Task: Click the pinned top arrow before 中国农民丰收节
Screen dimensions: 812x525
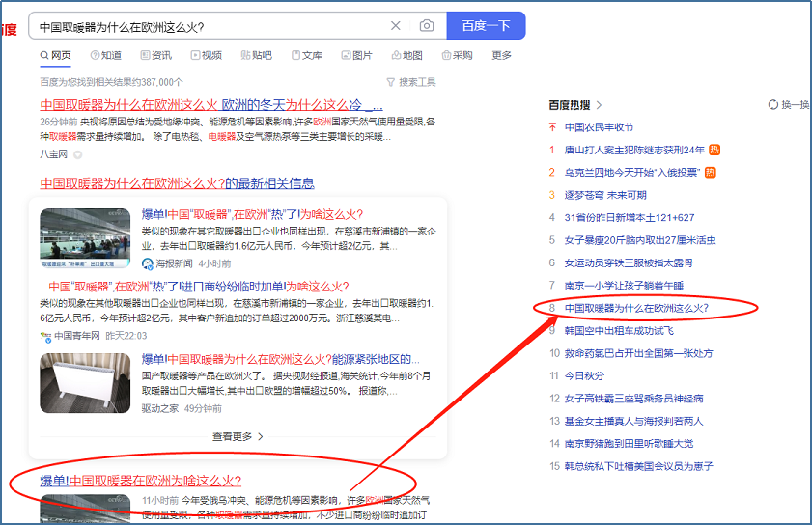Action: (x=551, y=127)
